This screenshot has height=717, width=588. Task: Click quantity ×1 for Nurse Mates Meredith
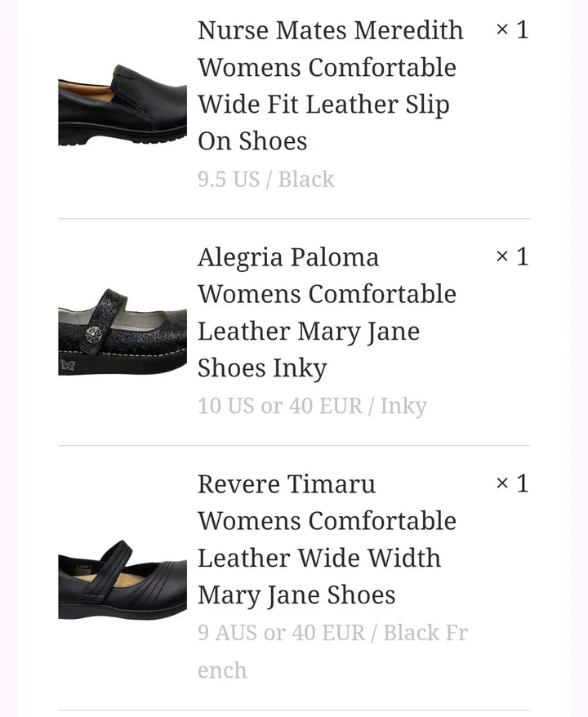(512, 30)
